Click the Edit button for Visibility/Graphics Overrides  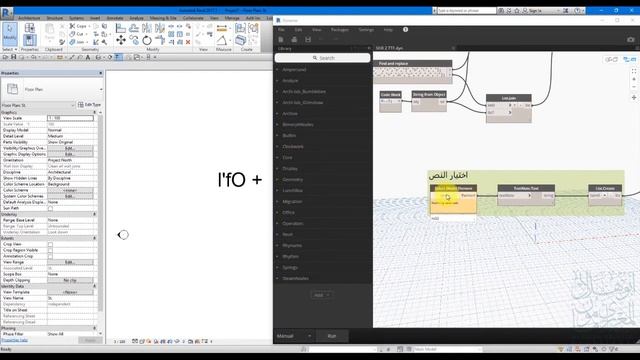pyautogui.click(x=70, y=149)
